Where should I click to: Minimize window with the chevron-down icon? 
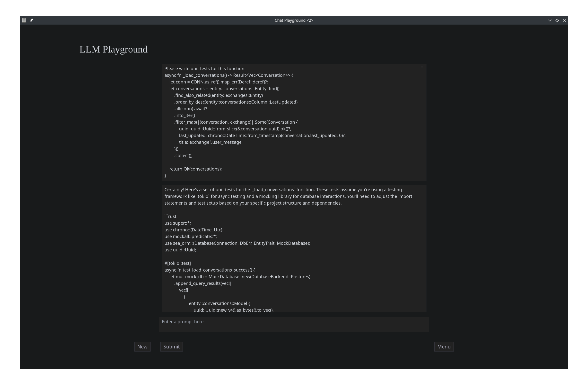coord(550,20)
